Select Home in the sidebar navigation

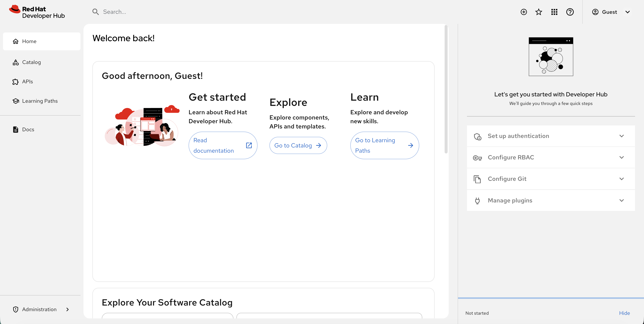pos(29,41)
